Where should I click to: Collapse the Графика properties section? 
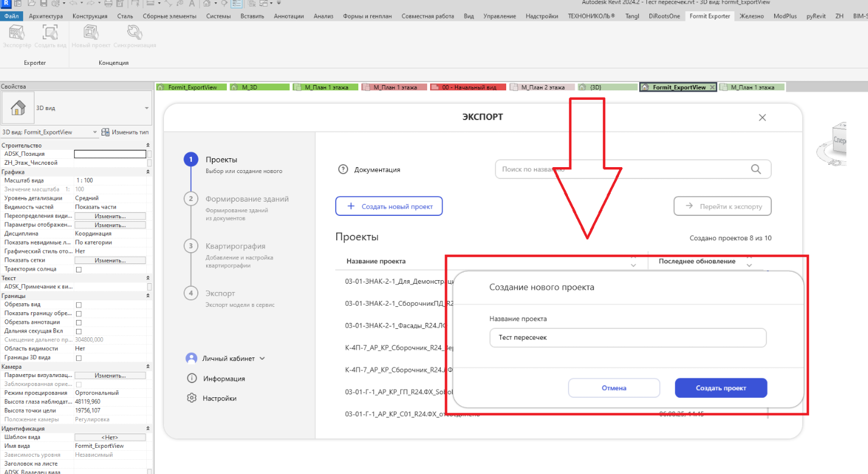148,172
